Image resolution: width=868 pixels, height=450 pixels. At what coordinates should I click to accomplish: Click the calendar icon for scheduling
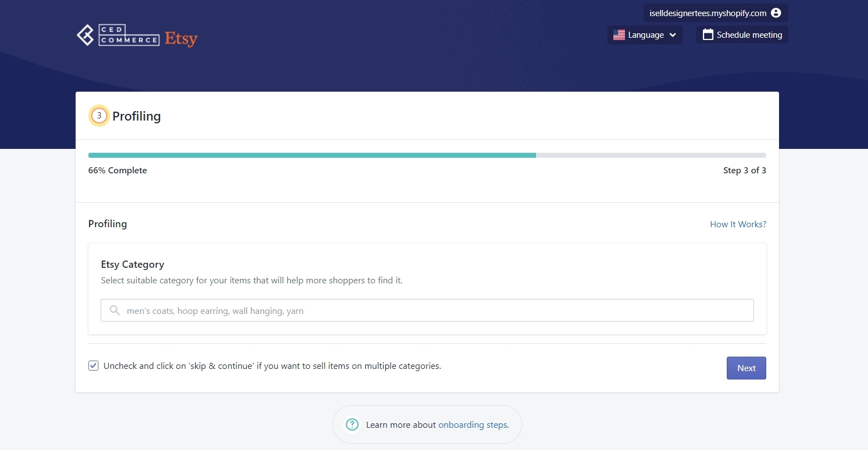pos(708,34)
